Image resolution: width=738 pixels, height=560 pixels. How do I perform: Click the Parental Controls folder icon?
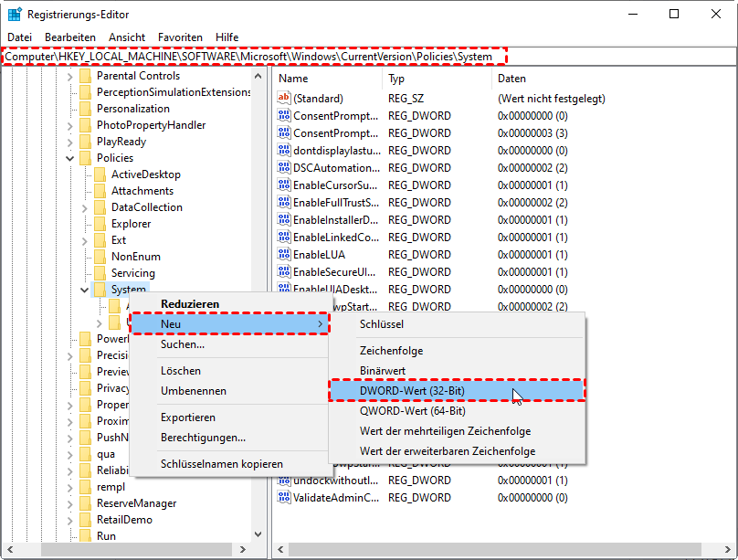pos(85,76)
